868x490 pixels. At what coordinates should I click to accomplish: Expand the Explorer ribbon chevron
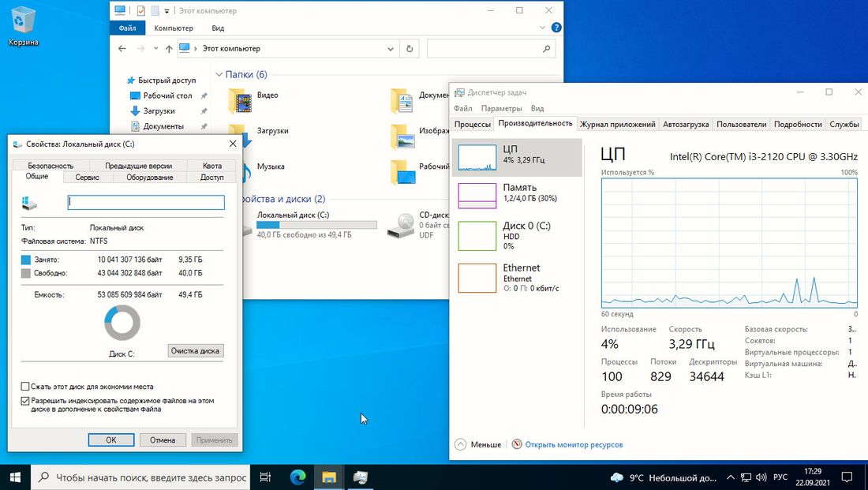pos(542,28)
